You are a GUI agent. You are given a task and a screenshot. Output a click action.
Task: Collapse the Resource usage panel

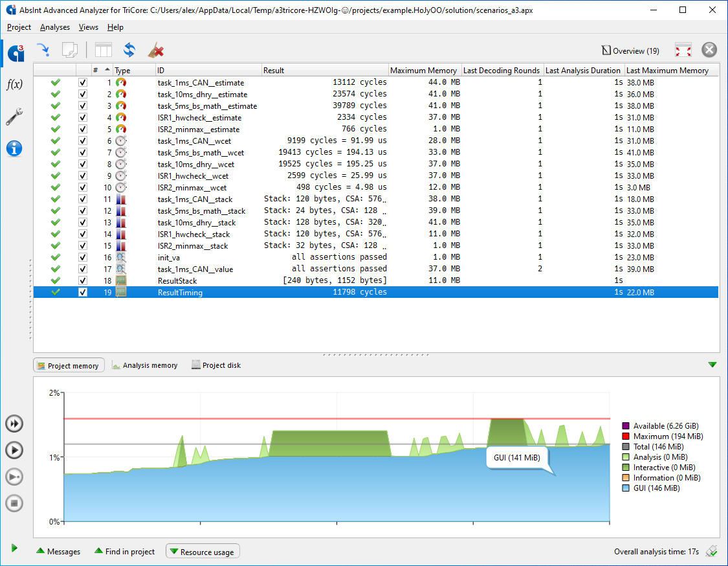[203, 552]
